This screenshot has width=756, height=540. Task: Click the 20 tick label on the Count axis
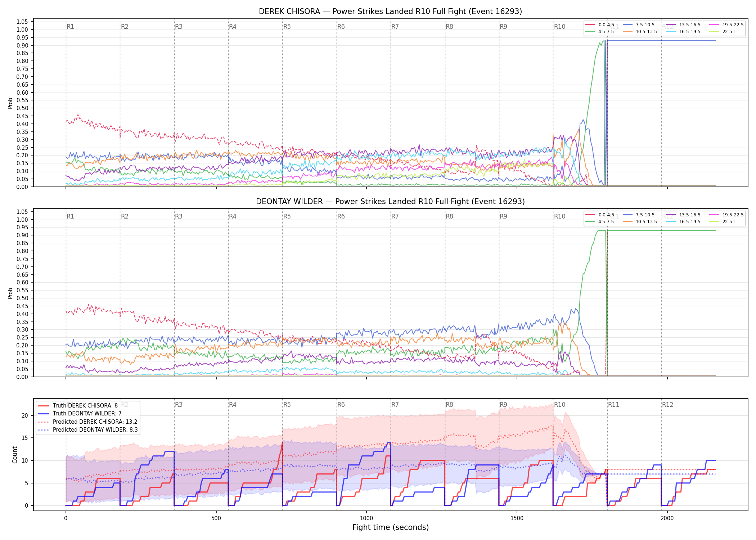pos(24,415)
